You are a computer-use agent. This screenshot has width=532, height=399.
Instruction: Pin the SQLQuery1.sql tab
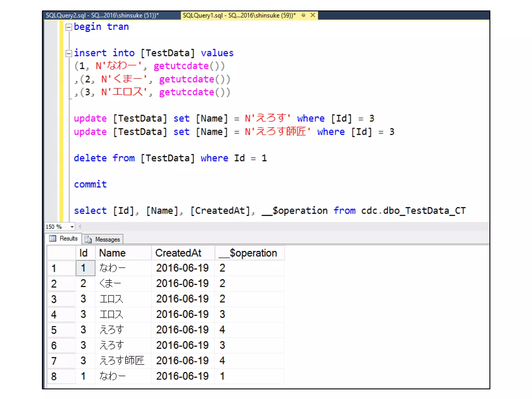click(x=303, y=15)
